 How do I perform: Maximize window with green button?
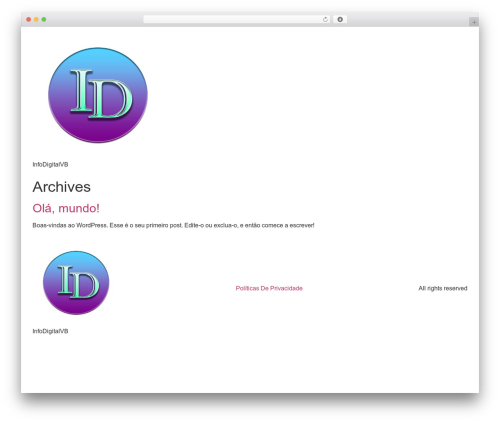pos(44,19)
